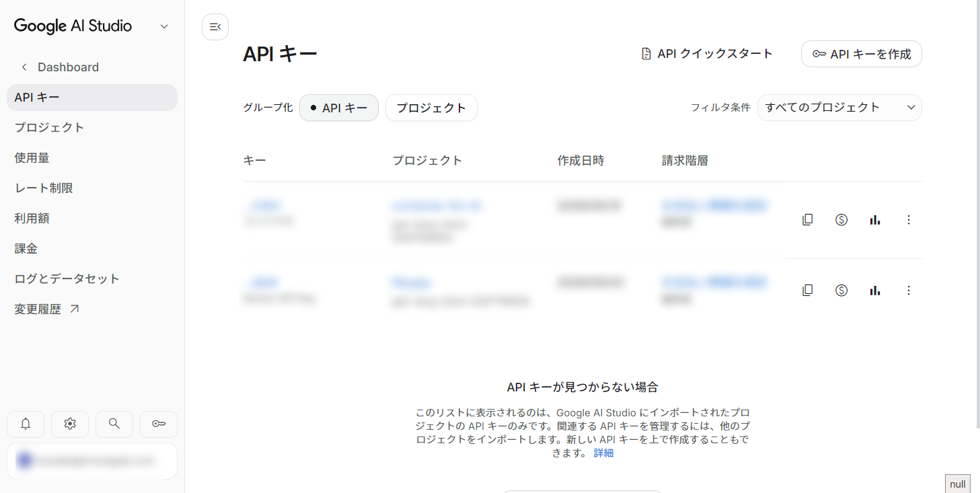Open more options menu in first key row
This screenshot has width=980, height=493.
[x=909, y=219]
